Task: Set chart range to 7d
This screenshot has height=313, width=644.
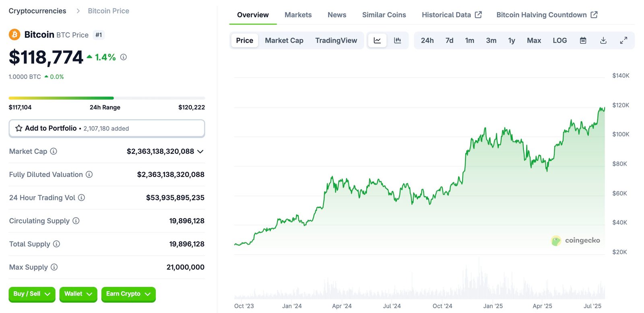Action: pos(450,40)
